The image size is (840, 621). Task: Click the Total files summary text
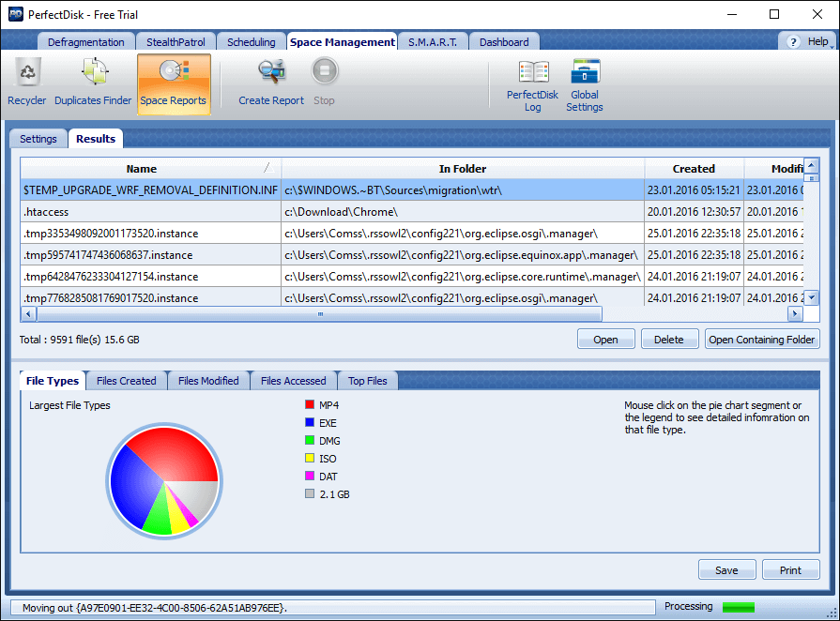pos(79,340)
